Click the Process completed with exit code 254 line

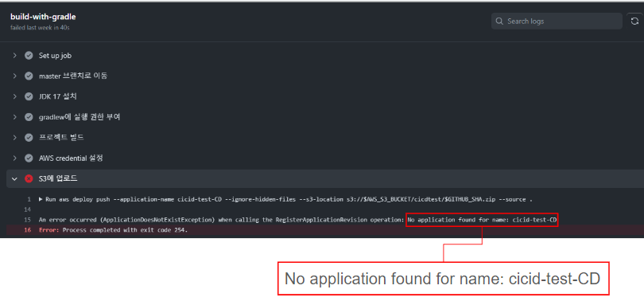pos(113,230)
